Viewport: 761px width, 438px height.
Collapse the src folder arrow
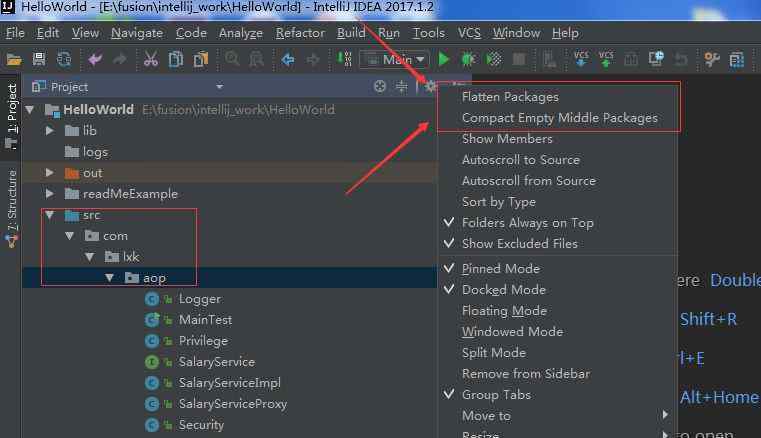pos(50,215)
